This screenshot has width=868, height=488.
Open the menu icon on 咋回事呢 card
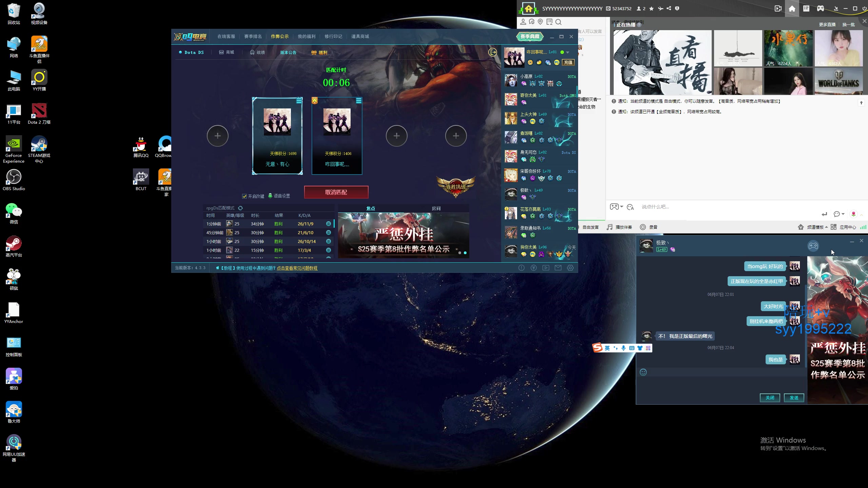[359, 101]
